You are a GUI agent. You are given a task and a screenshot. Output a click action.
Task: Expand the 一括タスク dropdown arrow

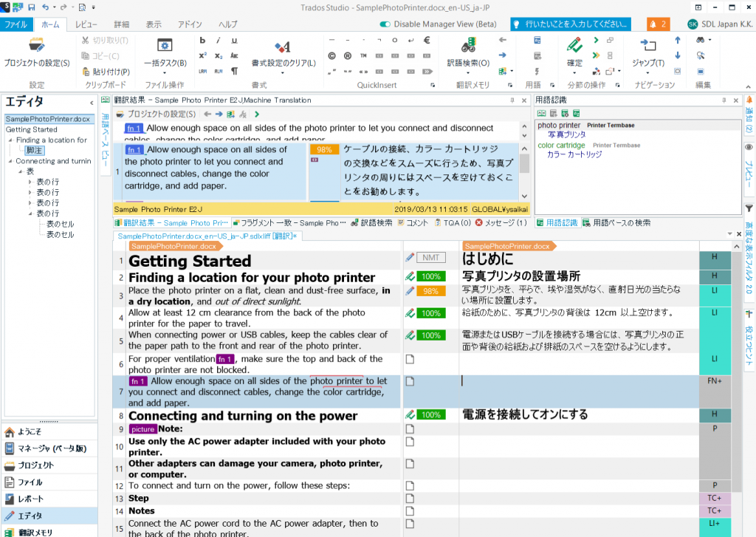click(x=164, y=73)
